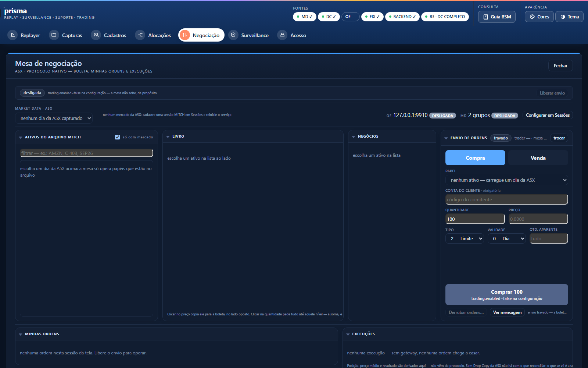The width and height of the screenshot is (588, 368).
Task: Toggle the FIX source chip
Action: pyautogui.click(x=372, y=17)
